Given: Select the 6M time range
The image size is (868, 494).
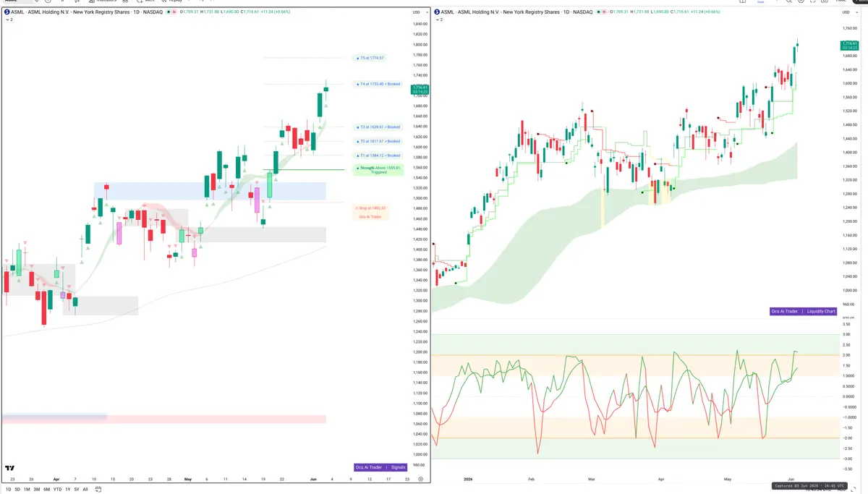Looking at the screenshot, I should pos(47,490).
